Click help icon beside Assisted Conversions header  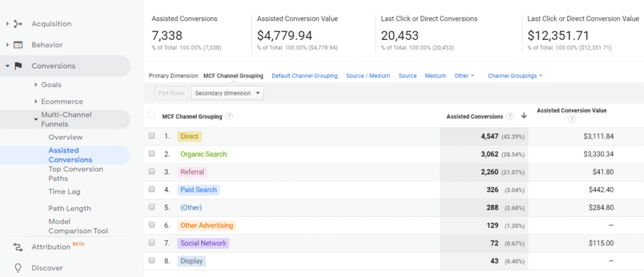(x=510, y=116)
